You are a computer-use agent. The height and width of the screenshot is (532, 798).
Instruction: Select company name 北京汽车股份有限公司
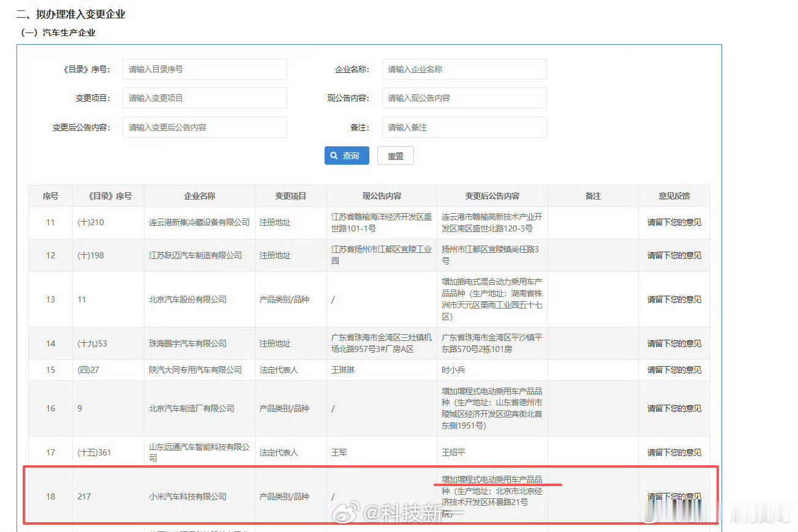(x=188, y=299)
